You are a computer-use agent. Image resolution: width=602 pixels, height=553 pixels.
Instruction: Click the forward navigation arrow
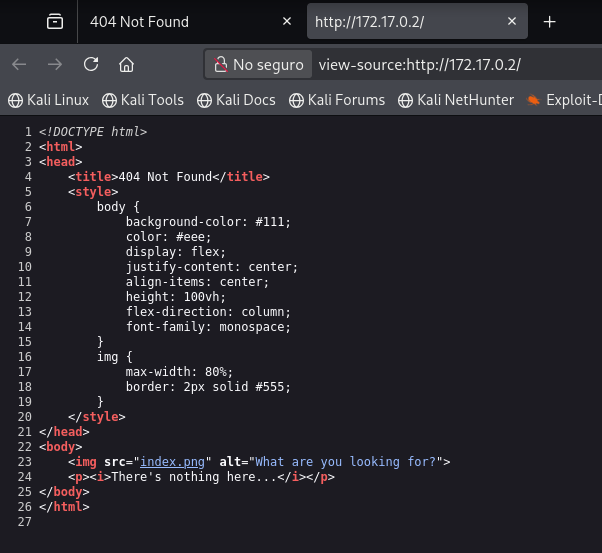click(55, 65)
